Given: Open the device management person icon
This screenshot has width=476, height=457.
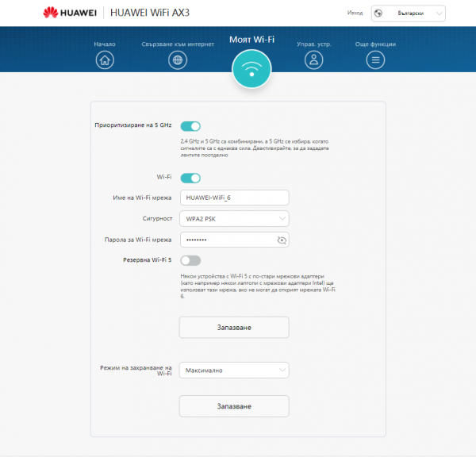Looking at the screenshot, I should (313, 60).
